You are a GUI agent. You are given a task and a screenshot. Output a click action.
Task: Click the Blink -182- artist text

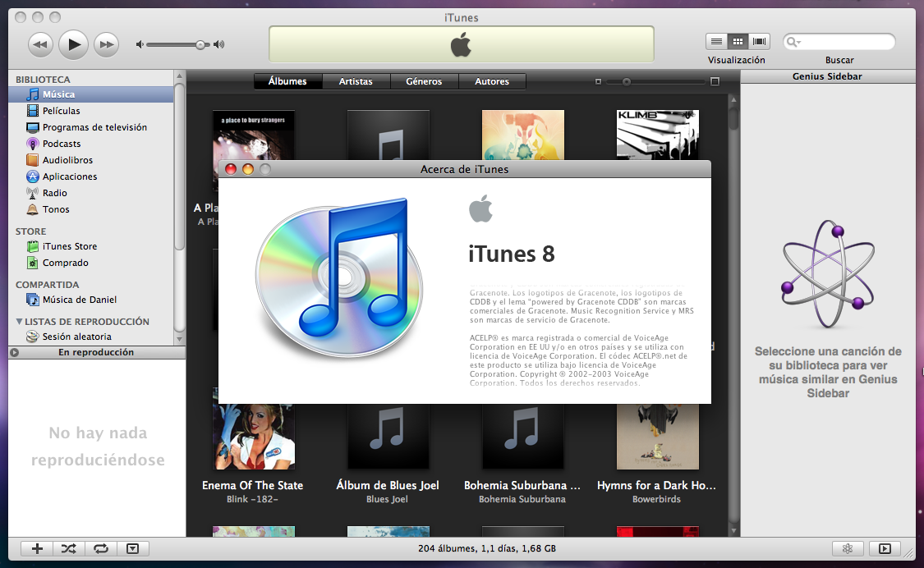tap(252, 499)
